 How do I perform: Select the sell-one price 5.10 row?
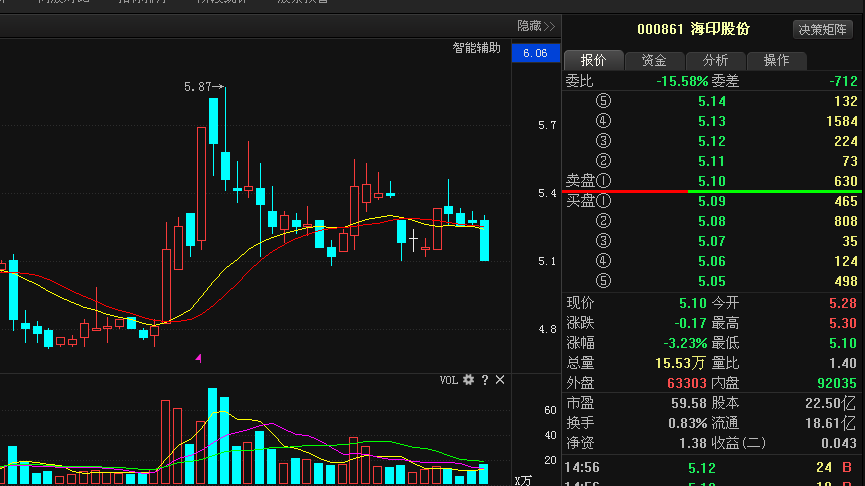(711, 181)
